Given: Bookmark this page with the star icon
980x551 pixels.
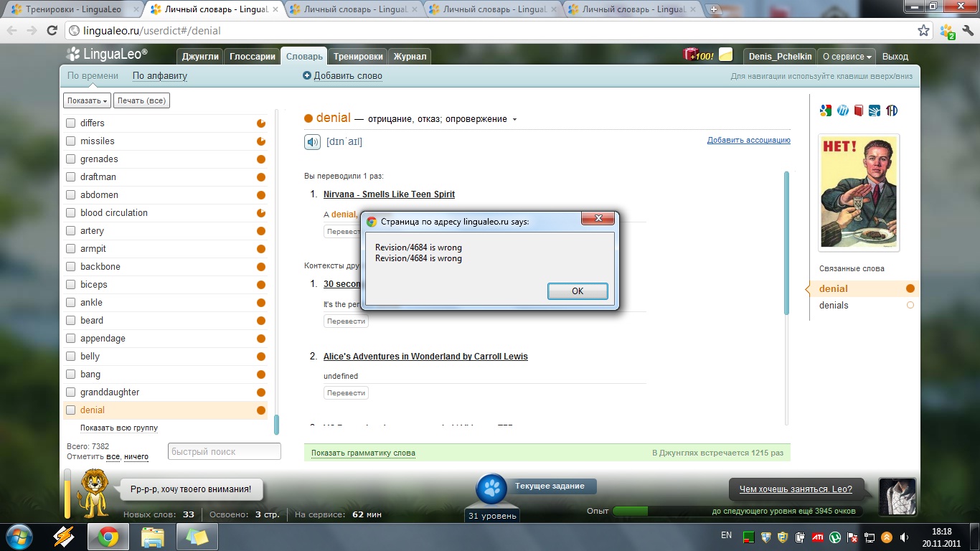Looking at the screenshot, I should (923, 31).
